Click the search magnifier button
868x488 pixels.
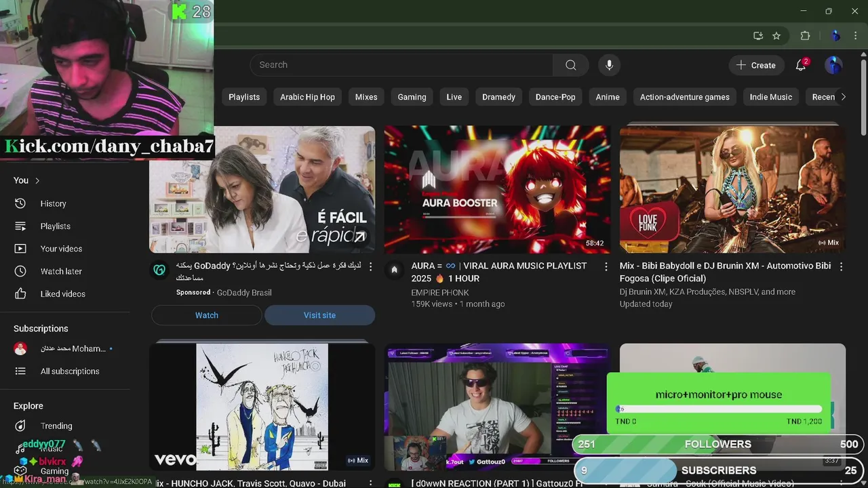coord(571,65)
